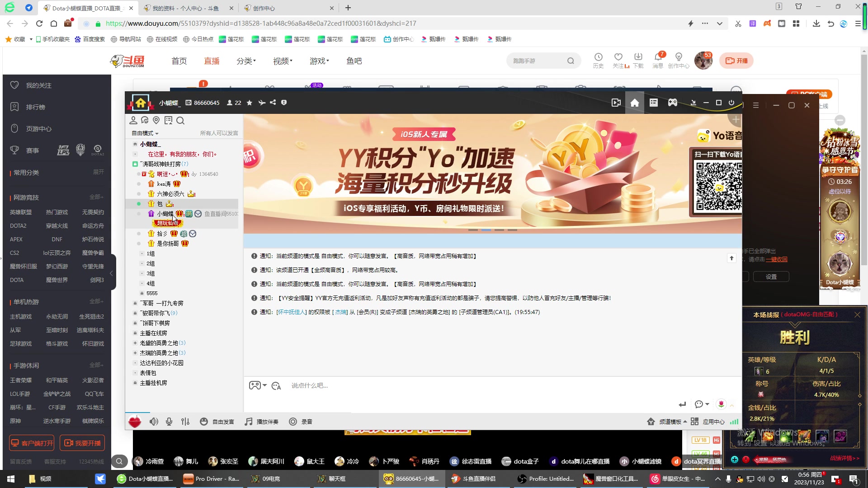Open the game controller icon in YY title bar

673,103
